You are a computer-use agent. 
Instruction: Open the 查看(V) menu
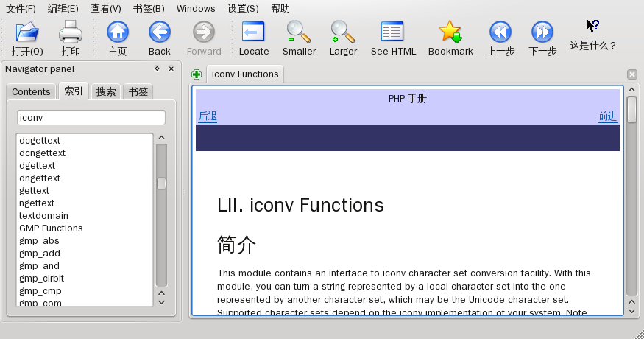point(105,9)
